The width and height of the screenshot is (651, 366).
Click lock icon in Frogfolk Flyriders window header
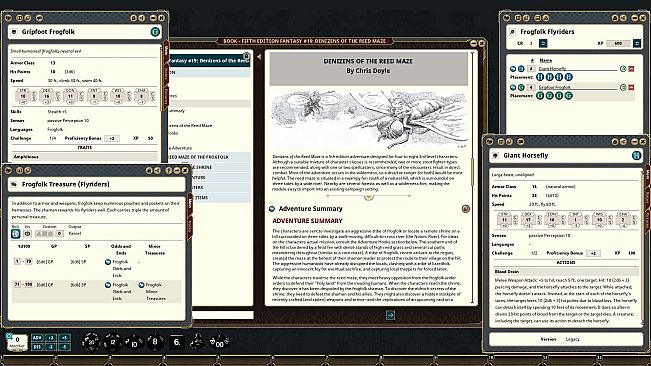615,18
